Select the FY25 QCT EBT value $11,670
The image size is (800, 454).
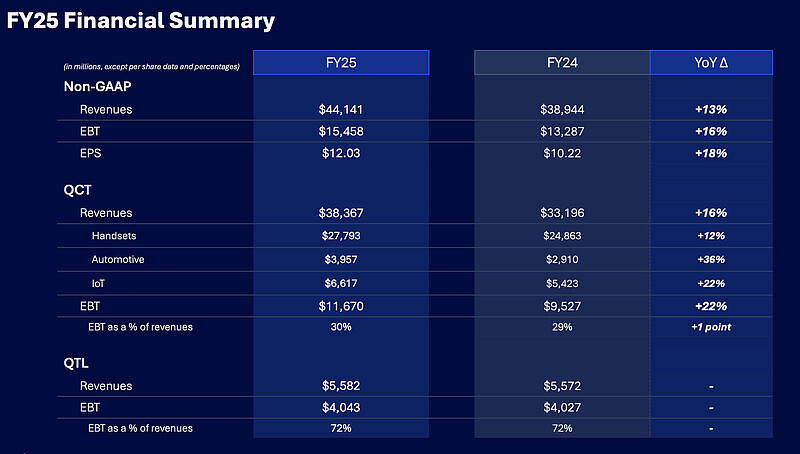tap(341, 306)
